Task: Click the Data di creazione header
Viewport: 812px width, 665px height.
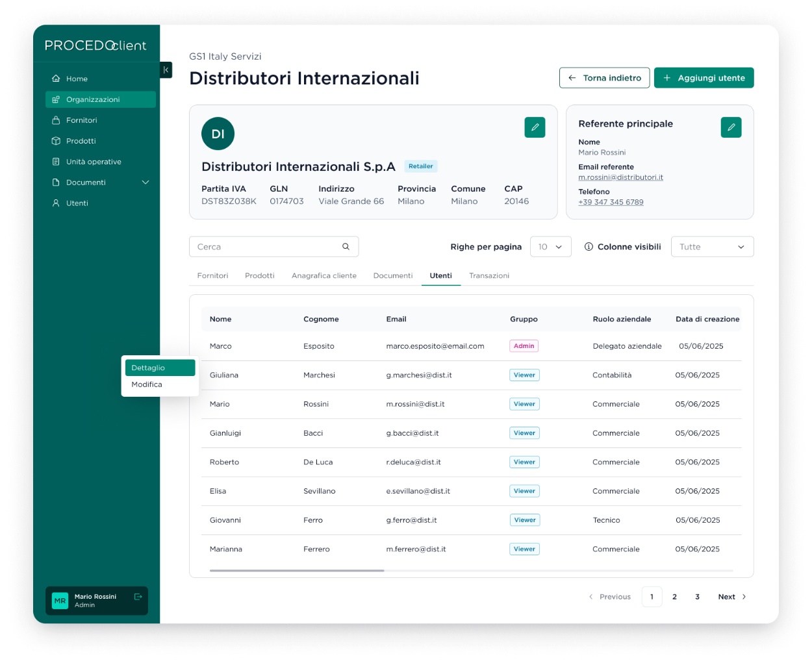Action: (x=707, y=319)
